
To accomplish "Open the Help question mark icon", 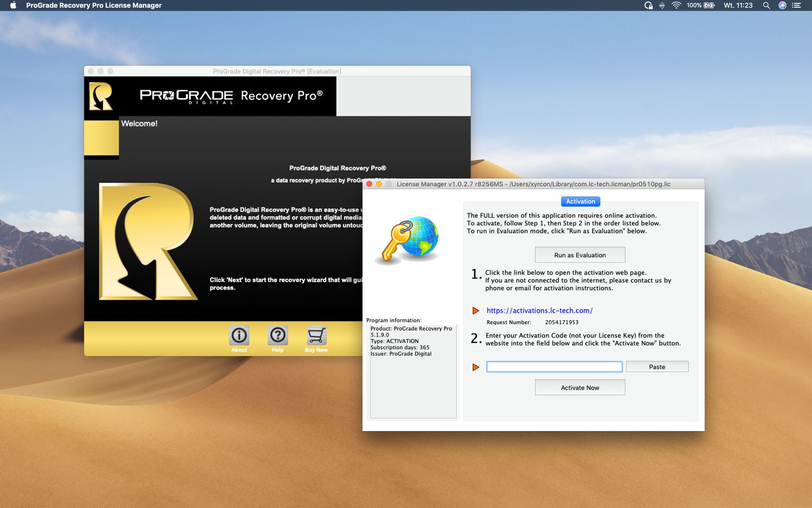I will (278, 336).
